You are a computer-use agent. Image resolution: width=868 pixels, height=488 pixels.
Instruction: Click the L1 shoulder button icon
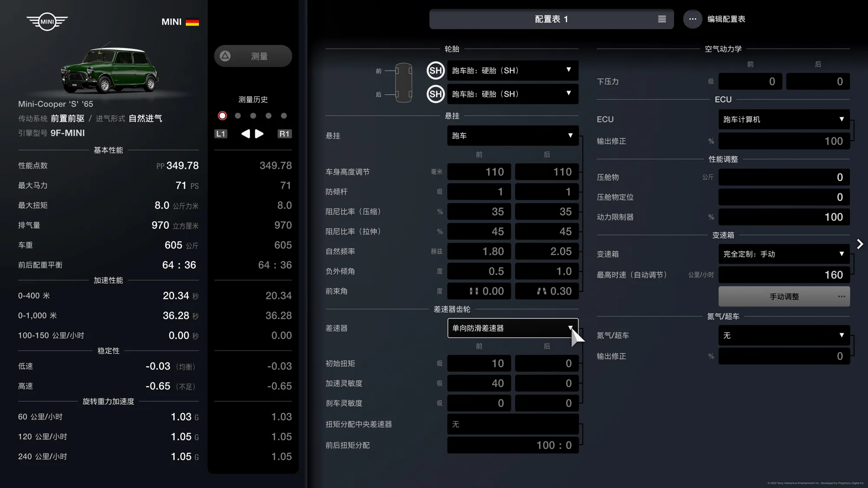221,134
